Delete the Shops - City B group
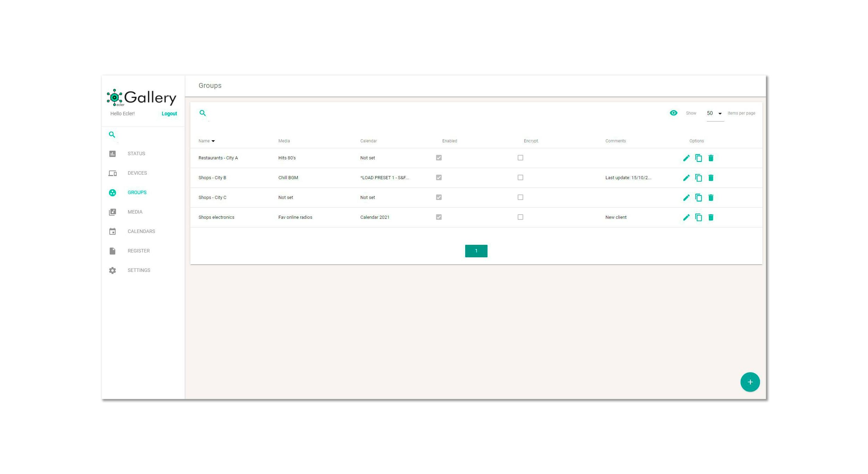 pyautogui.click(x=711, y=178)
